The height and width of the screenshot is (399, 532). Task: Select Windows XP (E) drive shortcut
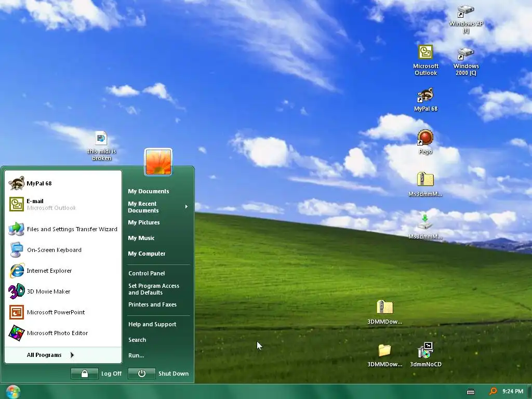(466, 19)
